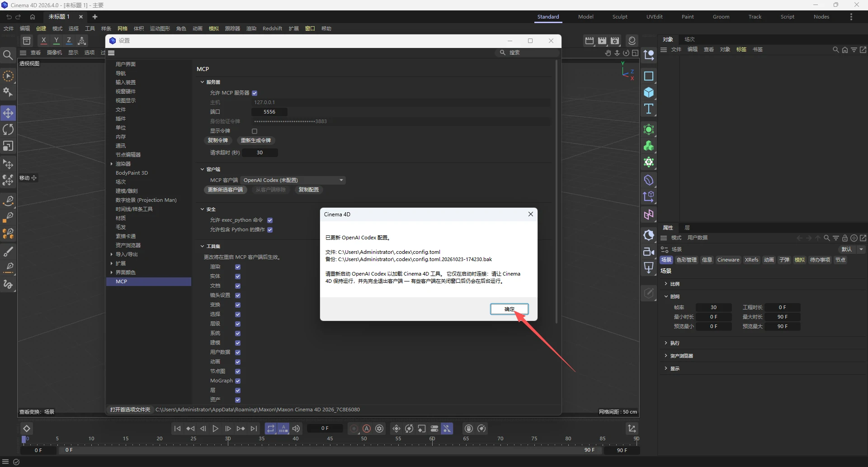The height and width of the screenshot is (467, 868).
Task: Open the Settings dialog hamburger menu
Action: 111,53
